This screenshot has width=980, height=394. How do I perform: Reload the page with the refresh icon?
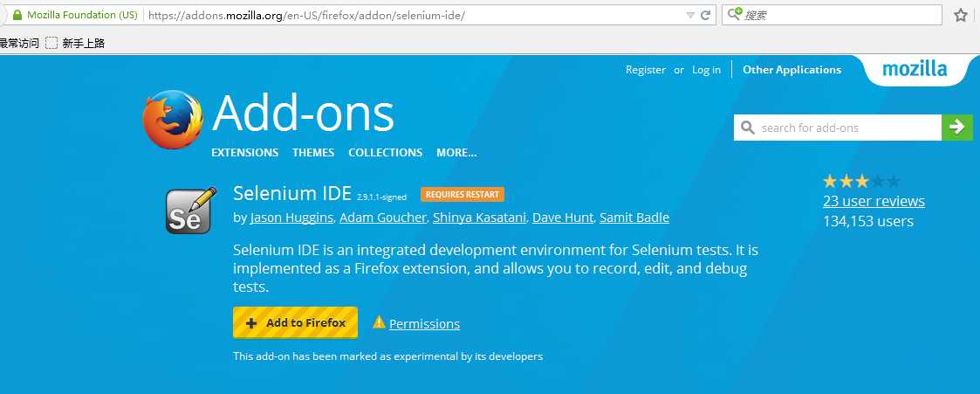tap(705, 15)
